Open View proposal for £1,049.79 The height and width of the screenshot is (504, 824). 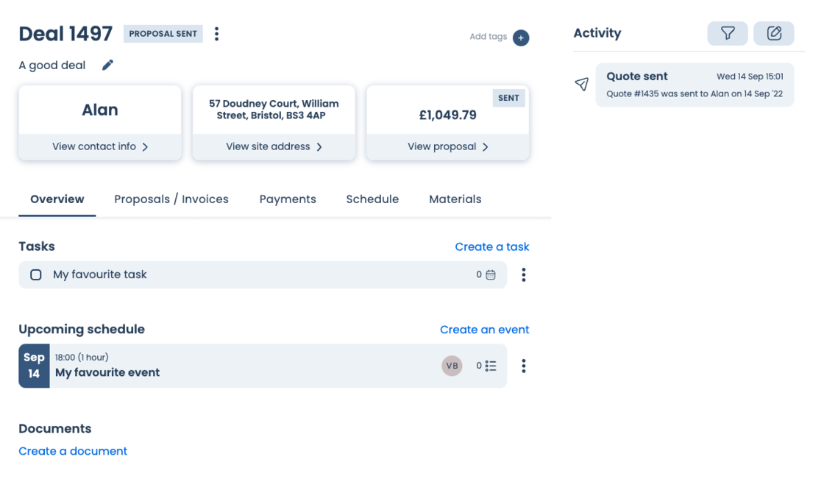click(447, 146)
